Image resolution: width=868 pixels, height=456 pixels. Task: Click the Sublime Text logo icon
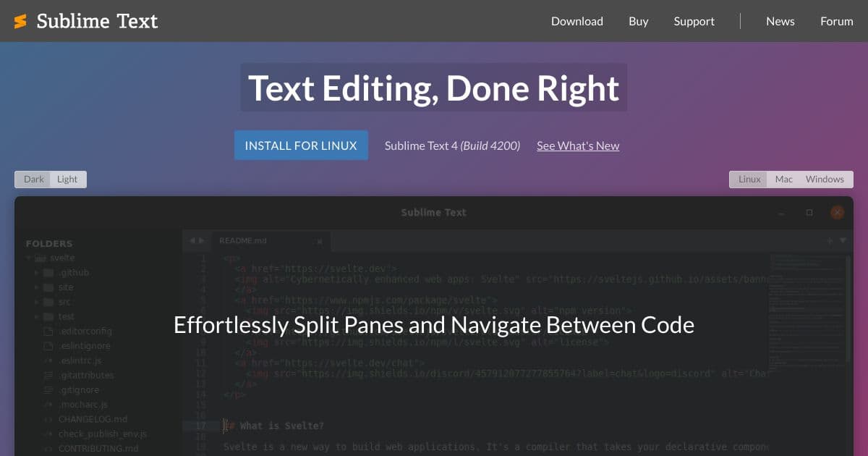(20, 21)
